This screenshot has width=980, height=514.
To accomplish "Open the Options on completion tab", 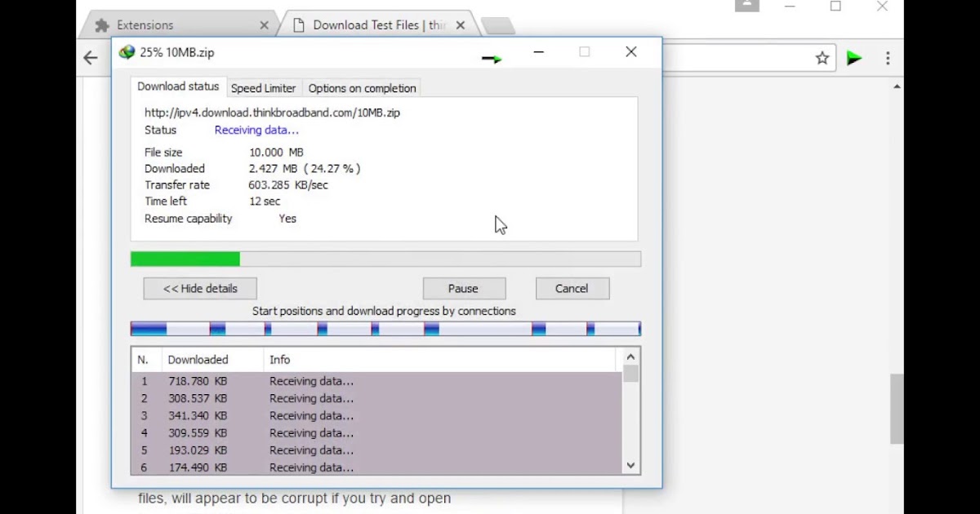I will click(x=362, y=88).
